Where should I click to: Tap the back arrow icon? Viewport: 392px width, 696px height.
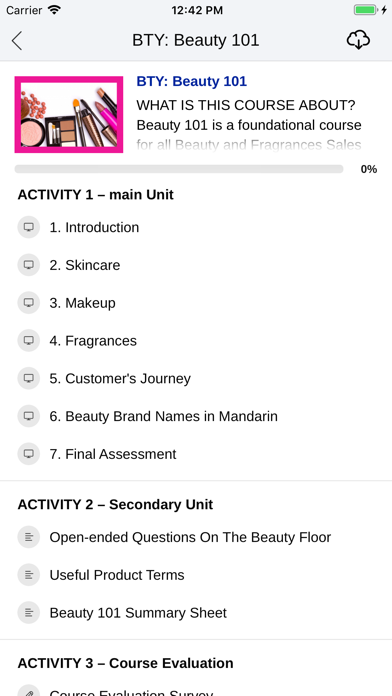point(17,41)
